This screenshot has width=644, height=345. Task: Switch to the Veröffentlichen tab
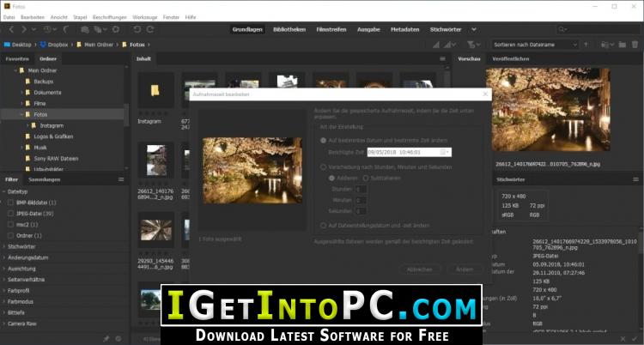pyautogui.click(x=511, y=58)
